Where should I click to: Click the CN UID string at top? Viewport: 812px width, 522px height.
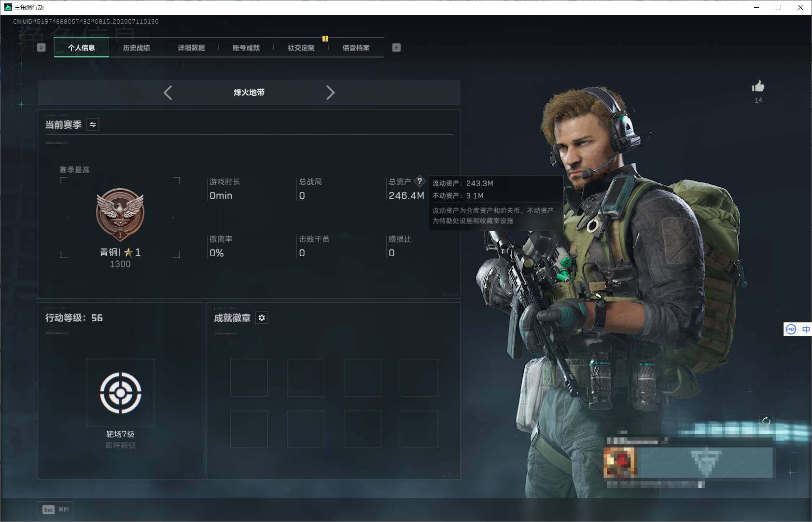(x=86, y=21)
